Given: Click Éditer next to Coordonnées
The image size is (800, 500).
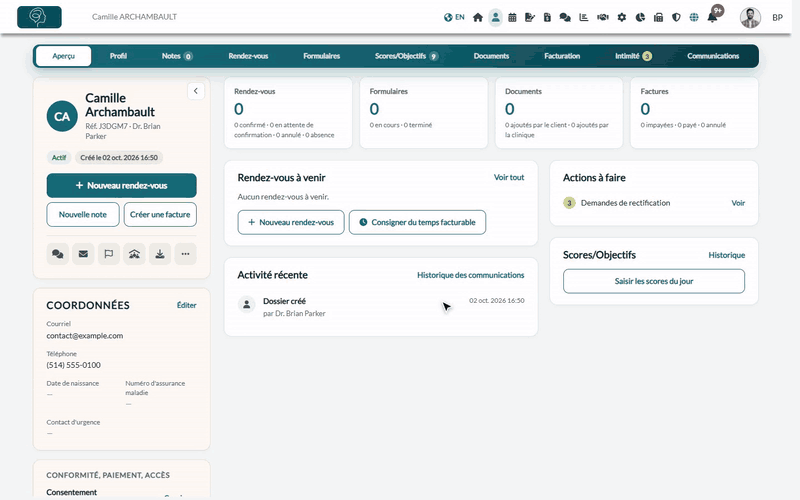Looking at the screenshot, I should pyautogui.click(x=186, y=305).
